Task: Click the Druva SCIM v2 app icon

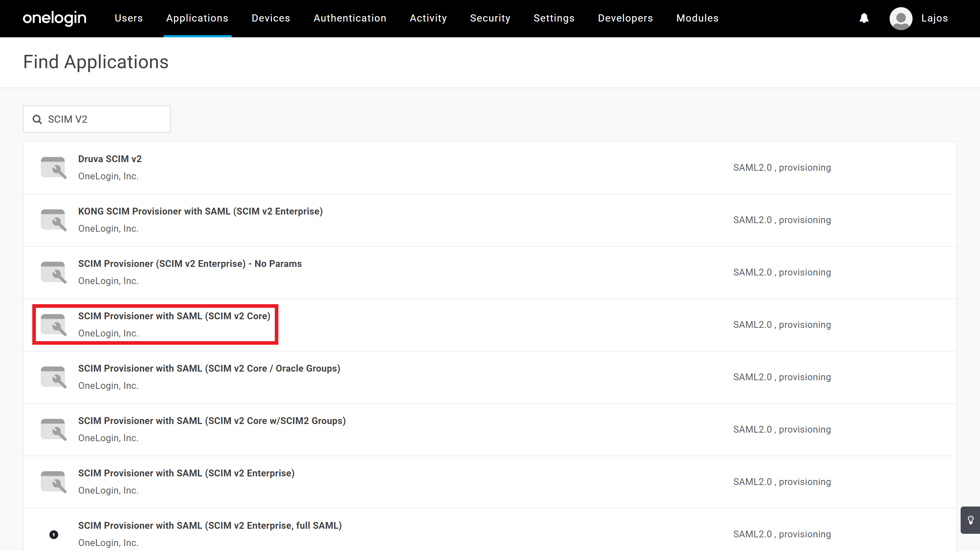Action: (x=53, y=168)
